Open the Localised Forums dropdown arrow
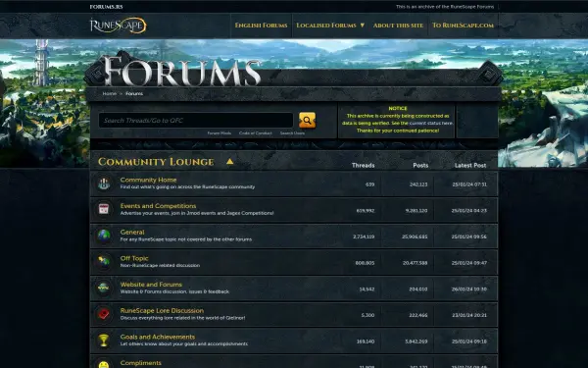 pos(363,26)
